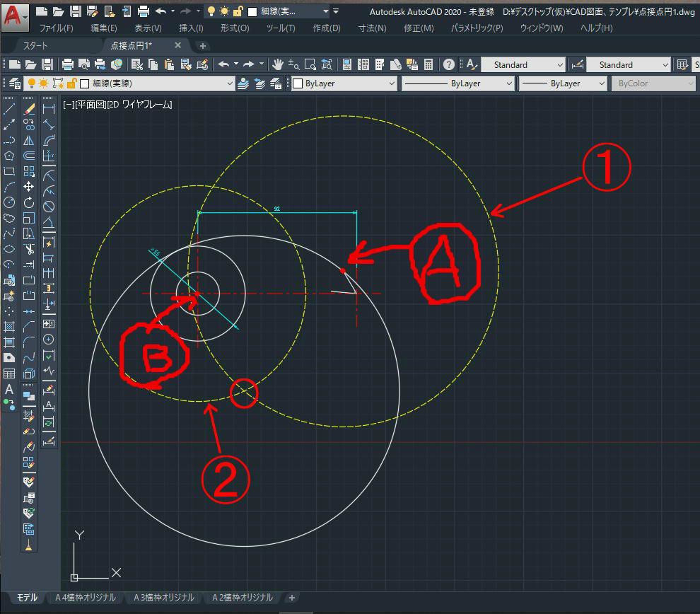The height and width of the screenshot is (614, 700).
Task: Toggle lightbulb in Quick Access layer control
Action: pyautogui.click(x=211, y=11)
